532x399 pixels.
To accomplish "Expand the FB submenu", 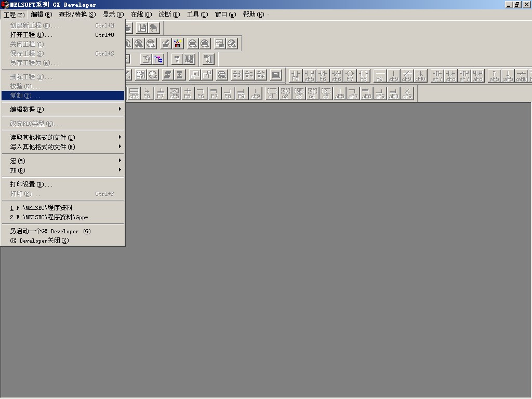I will [x=62, y=170].
